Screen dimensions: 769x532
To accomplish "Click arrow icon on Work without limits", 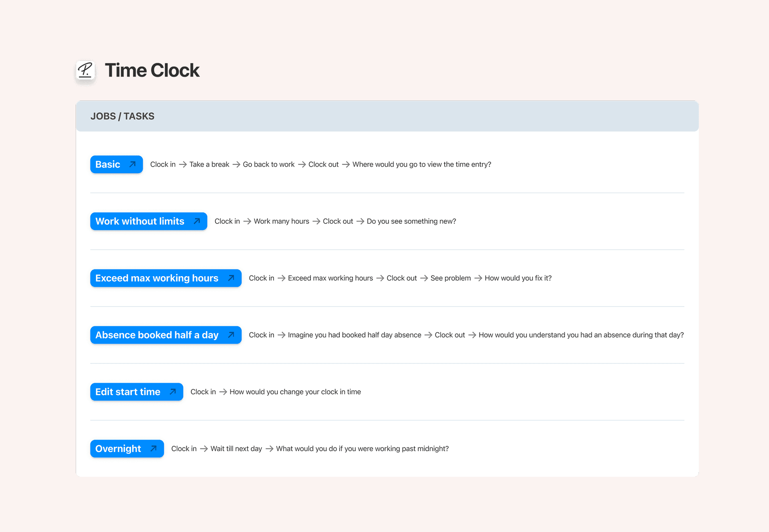I will pyautogui.click(x=197, y=221).
